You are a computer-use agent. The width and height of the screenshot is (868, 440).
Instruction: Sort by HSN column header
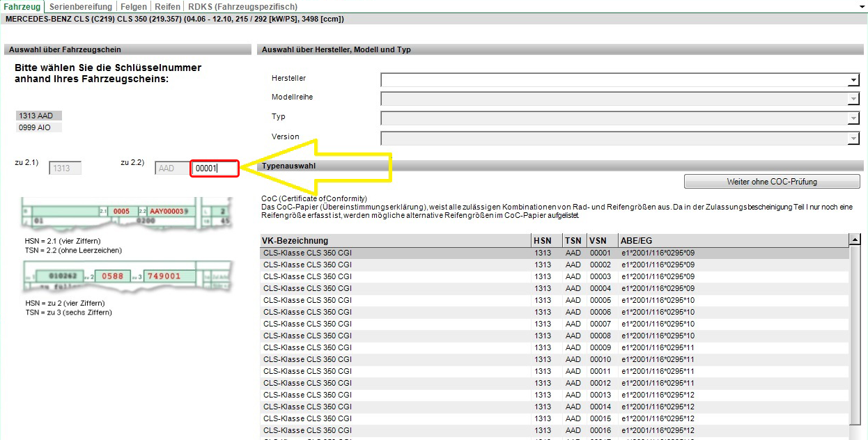(546, 240)
